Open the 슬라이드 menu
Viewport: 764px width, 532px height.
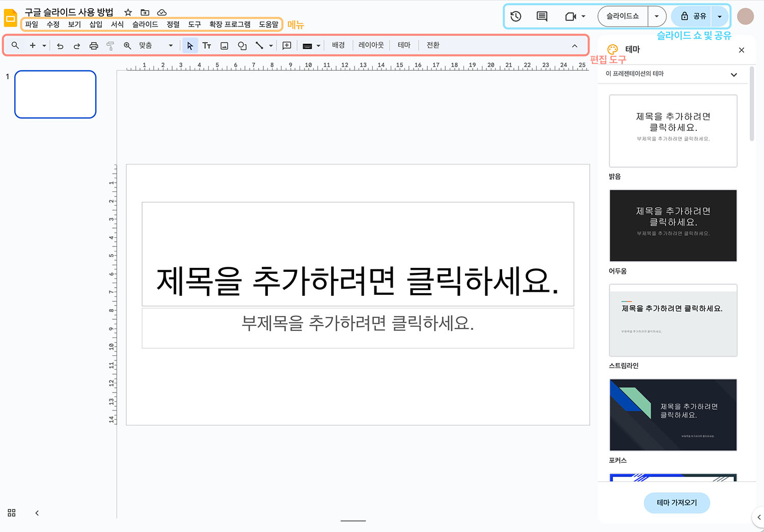click(145, 24)
